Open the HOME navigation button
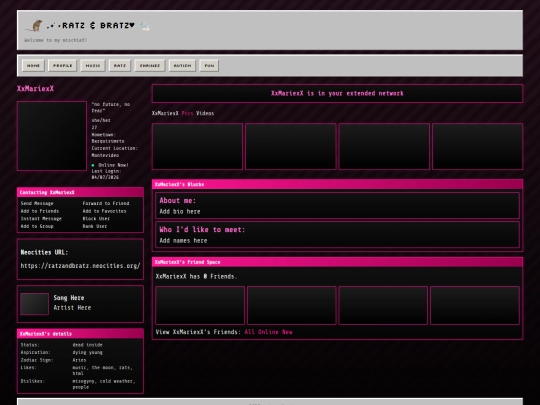Viewport: 540px width, 405px height. 33,65
